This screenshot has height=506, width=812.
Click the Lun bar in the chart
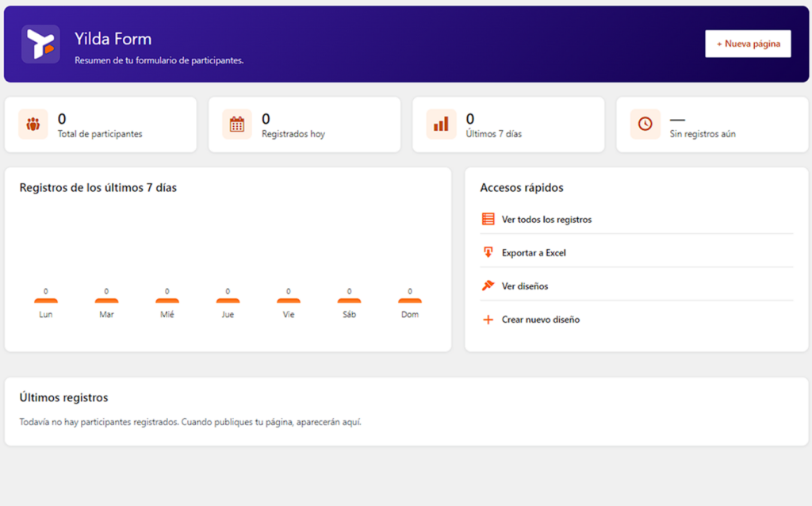tap(45, 301)
